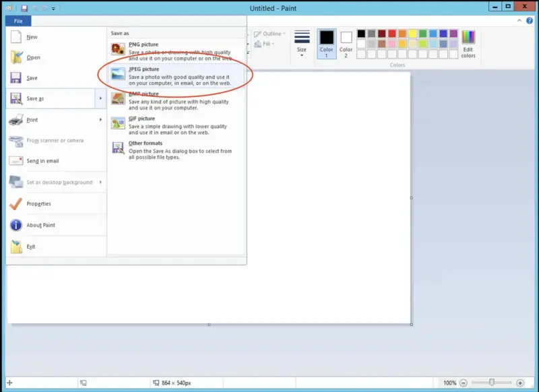Open Properties from the File menu
This screenshot has height=392, width=539.
[x=56, y=203]
